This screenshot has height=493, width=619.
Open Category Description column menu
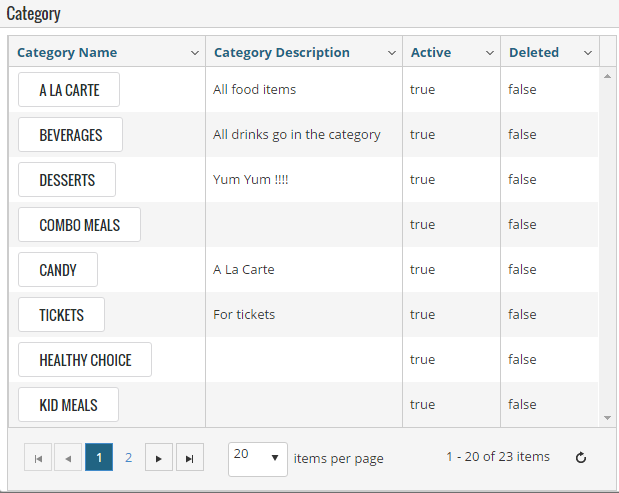tap(392, 53)
